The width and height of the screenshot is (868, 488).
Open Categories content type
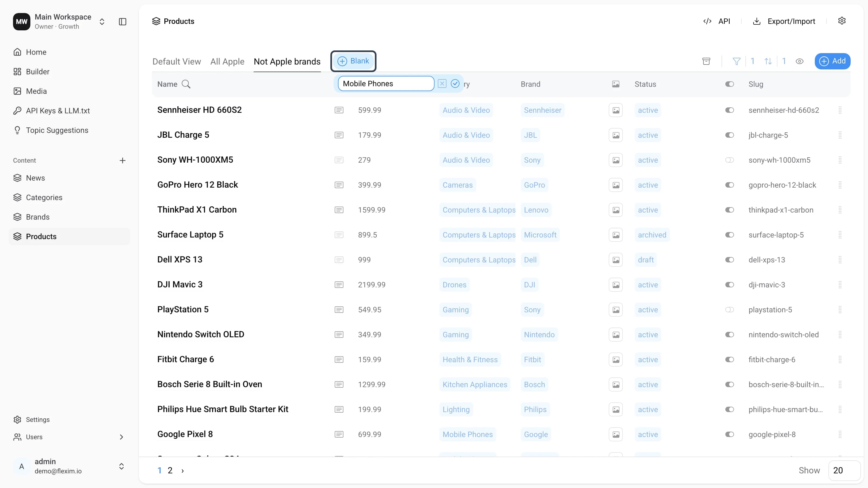point(44,197)
